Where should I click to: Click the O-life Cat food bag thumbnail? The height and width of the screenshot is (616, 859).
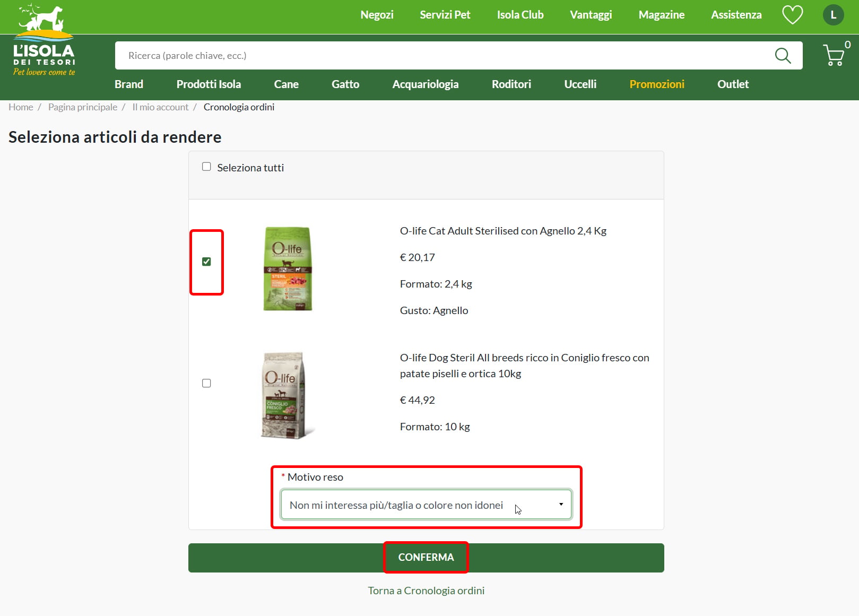click(288, 268)
